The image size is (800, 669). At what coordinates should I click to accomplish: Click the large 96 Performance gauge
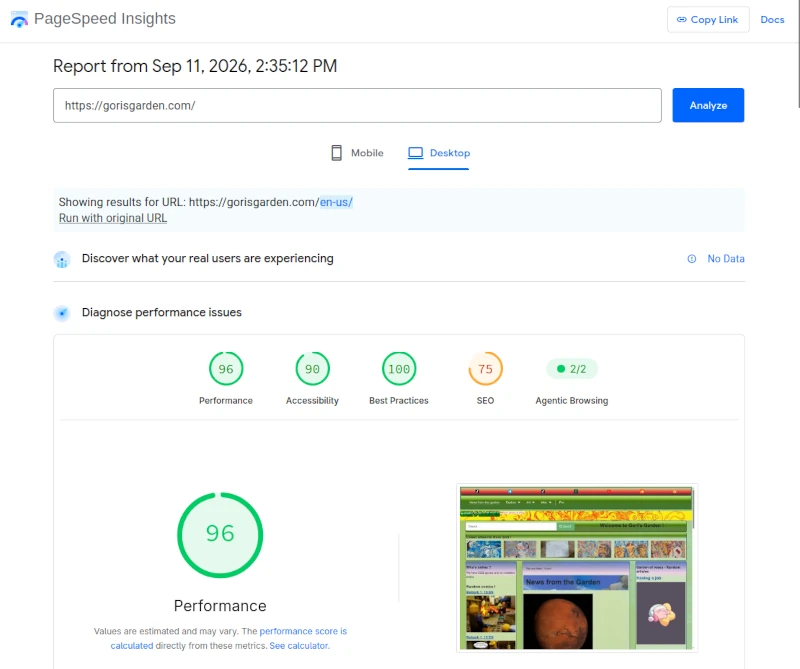point(220,535)
